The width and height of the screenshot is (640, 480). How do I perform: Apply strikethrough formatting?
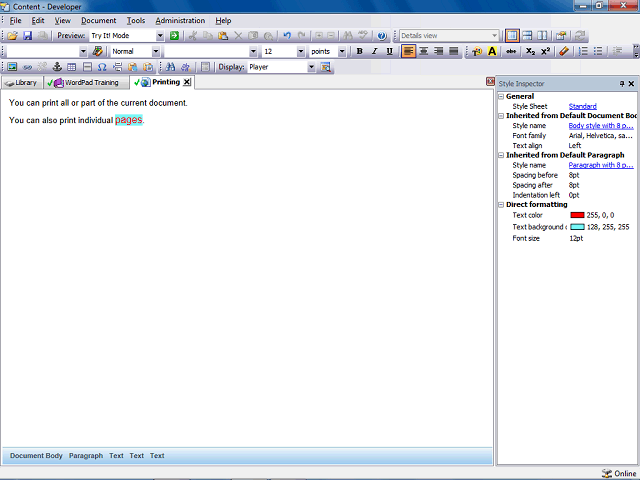(x=511, y=51)
